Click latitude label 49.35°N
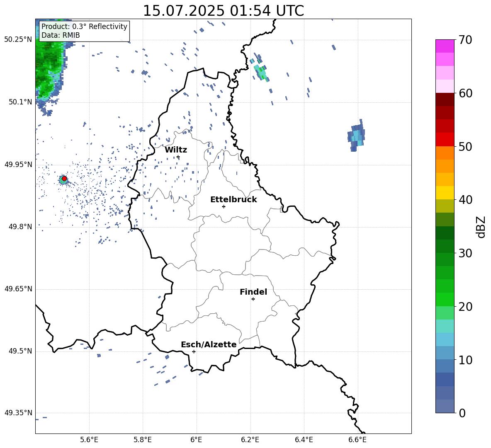 pos(18,413)
